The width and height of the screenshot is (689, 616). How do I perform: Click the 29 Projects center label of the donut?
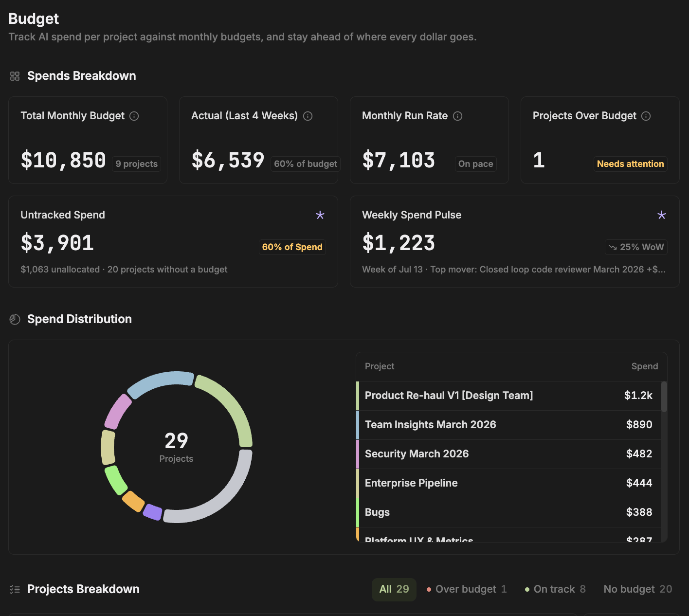tap(176, 447)
